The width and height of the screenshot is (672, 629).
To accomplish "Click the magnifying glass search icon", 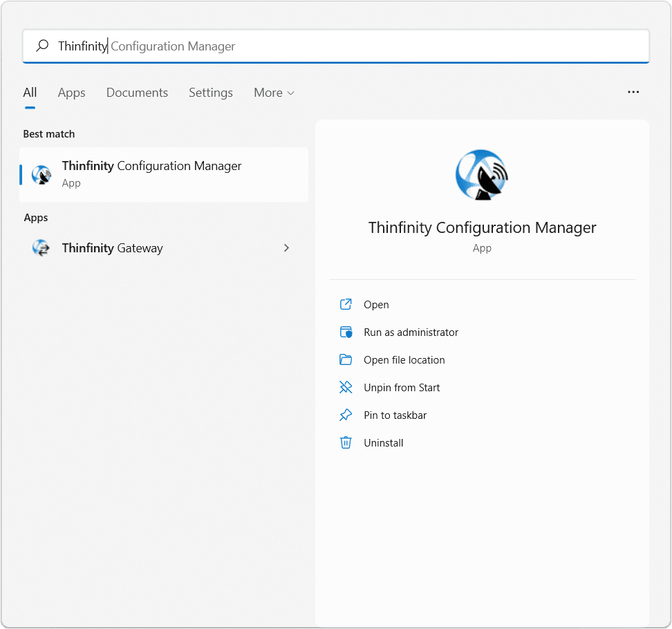I will (42, 46).
